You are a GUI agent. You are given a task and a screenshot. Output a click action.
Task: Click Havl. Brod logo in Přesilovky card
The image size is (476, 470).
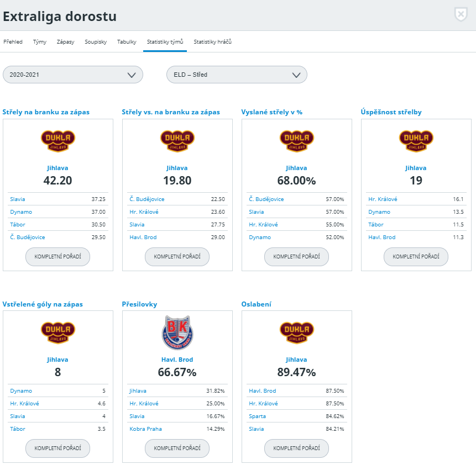point(177,333)
